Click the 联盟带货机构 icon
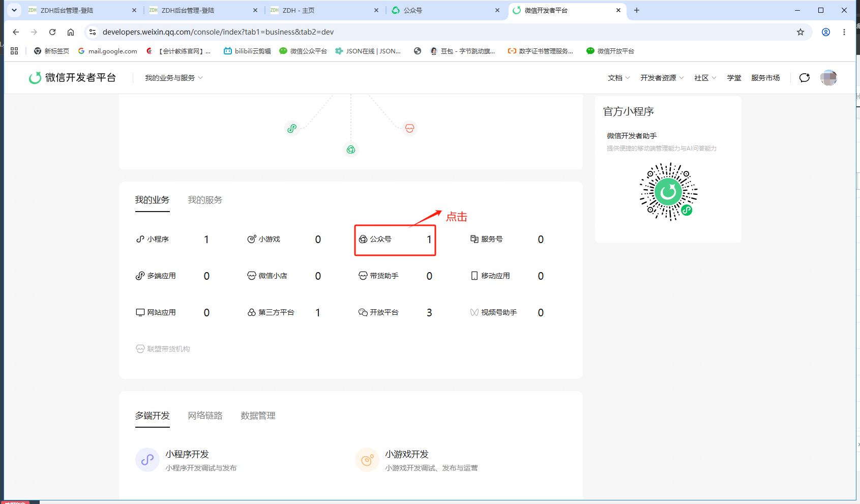Screen dimensions: 860x504 coord(140,349)
